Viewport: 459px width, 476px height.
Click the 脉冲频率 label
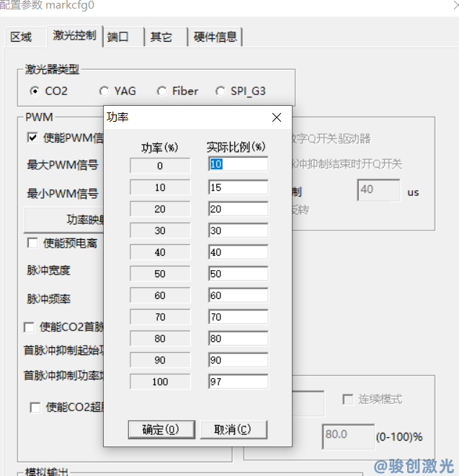(x=48, y=299)
